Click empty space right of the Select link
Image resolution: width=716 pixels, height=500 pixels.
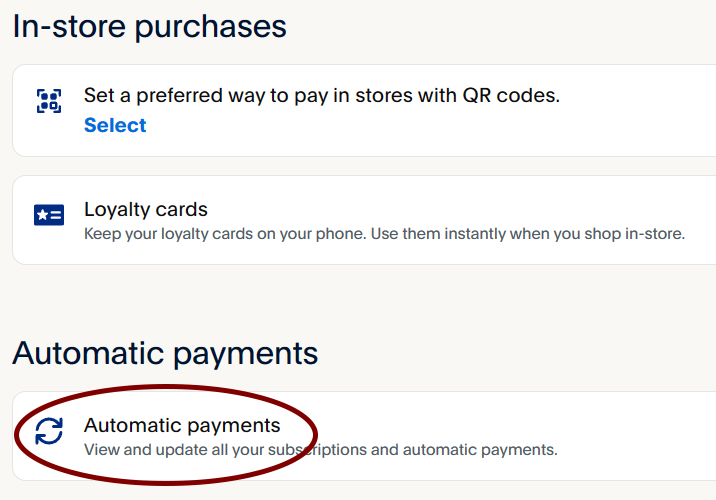pos(400,126)
